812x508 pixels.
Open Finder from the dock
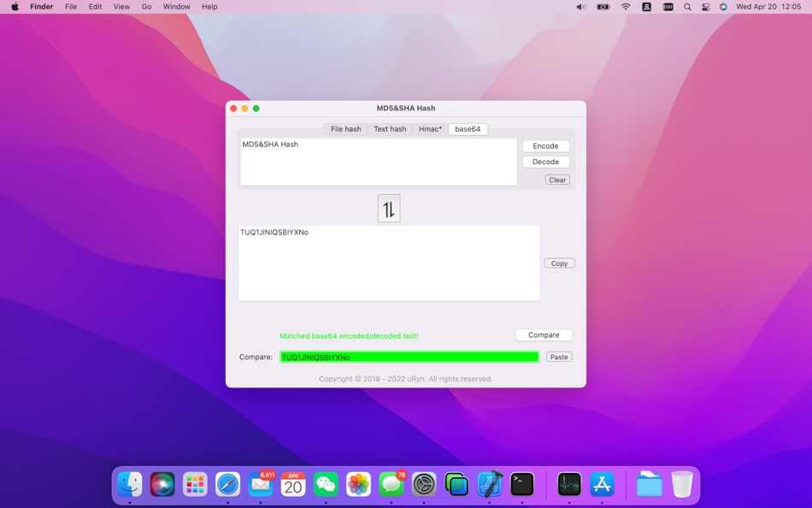click(x=129, y=485)
